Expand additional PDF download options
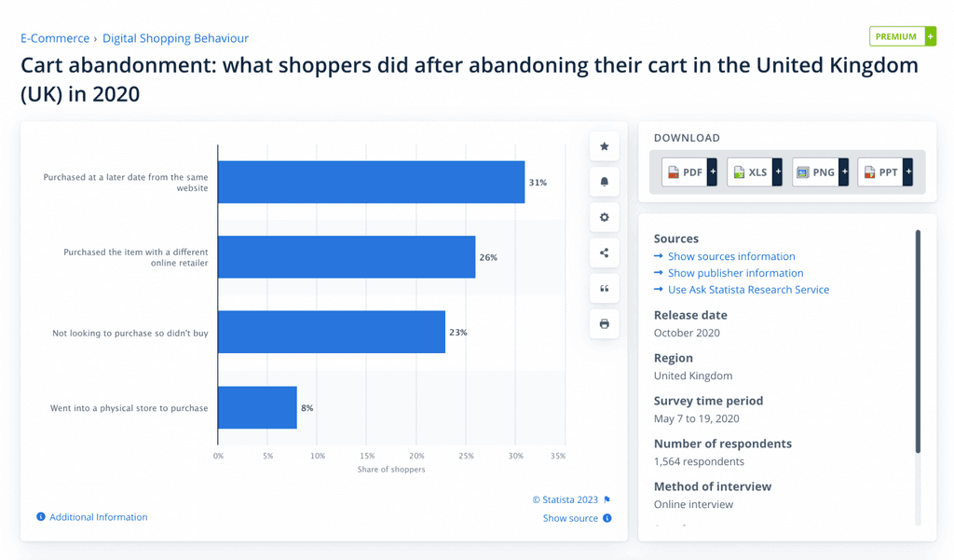The height and width of the screenshot is (560, 954). pos(713,171)
